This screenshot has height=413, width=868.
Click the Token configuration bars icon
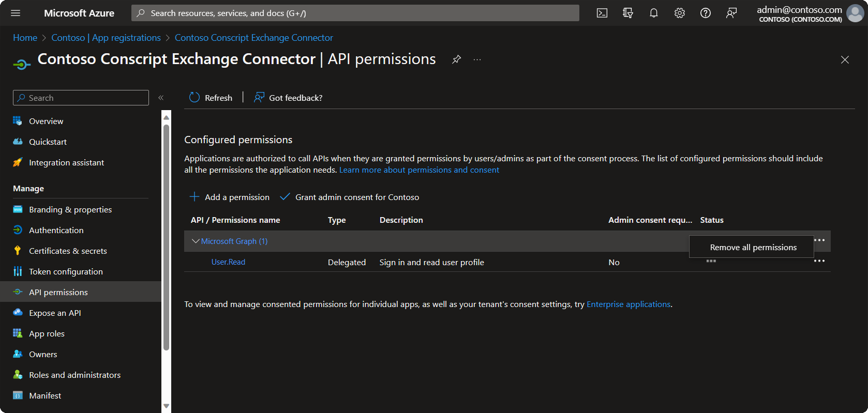pyautogui.click(x=18, y=271)
